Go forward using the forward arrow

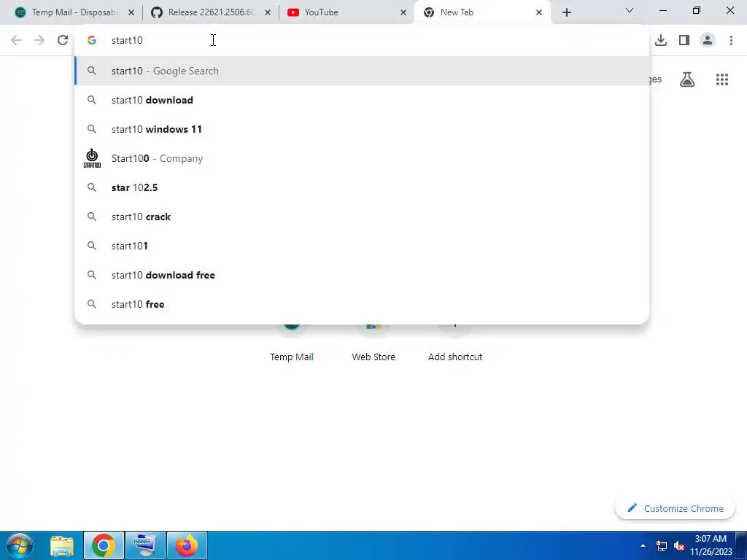pos(39,40)
